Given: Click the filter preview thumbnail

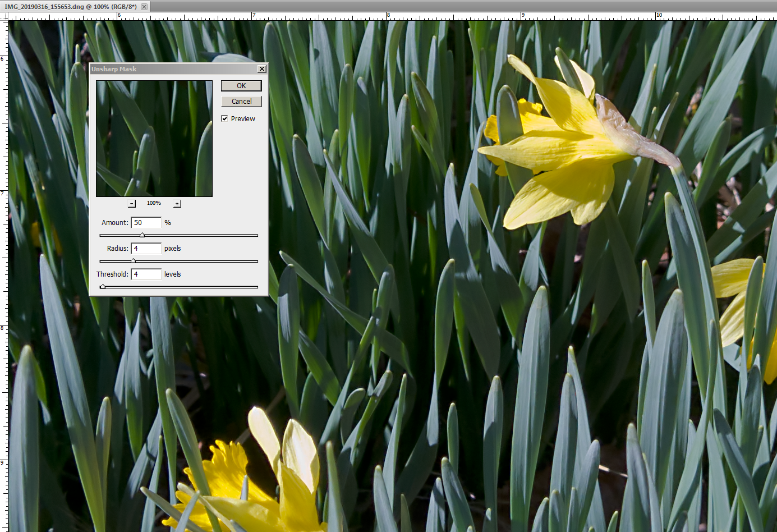Looking at the screenshot, I should click(x=154, y=139).
